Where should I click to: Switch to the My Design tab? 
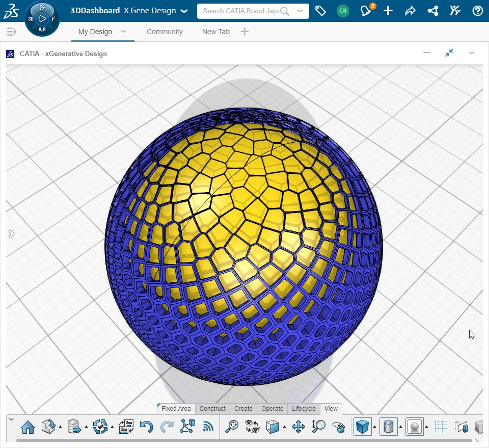pos(95,32)
